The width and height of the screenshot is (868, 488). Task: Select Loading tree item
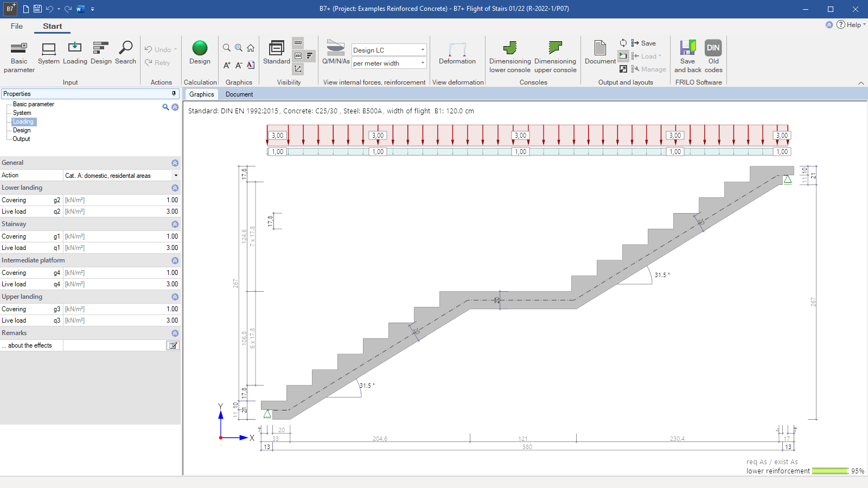[x=23, y=121]
